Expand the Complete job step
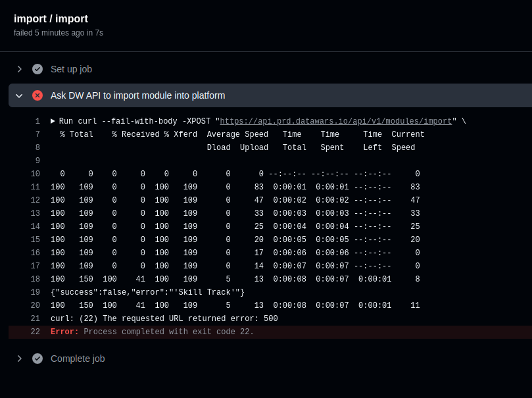532x398 pixels. coord(19,359)
